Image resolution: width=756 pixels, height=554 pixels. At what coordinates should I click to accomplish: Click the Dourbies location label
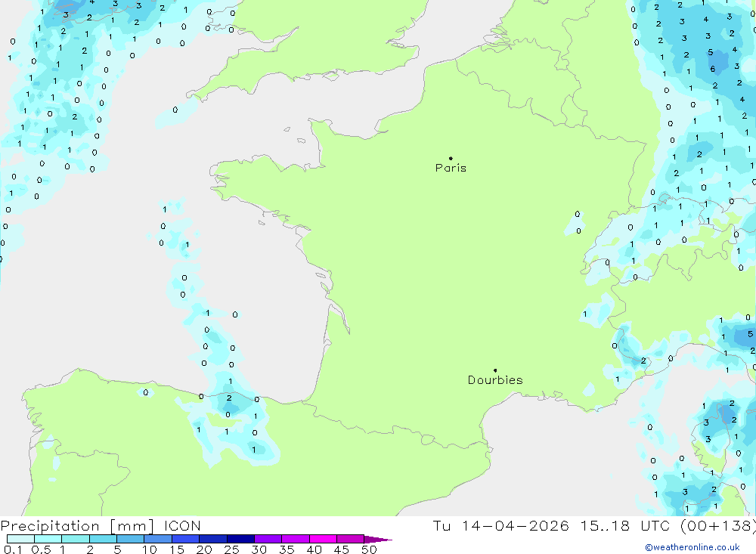click(x=495, y=380)
